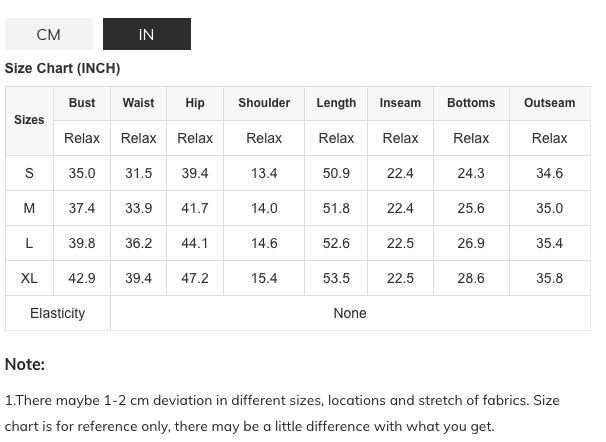Click the Bottoms column header

pyautogui.click(x=471, y=103)
